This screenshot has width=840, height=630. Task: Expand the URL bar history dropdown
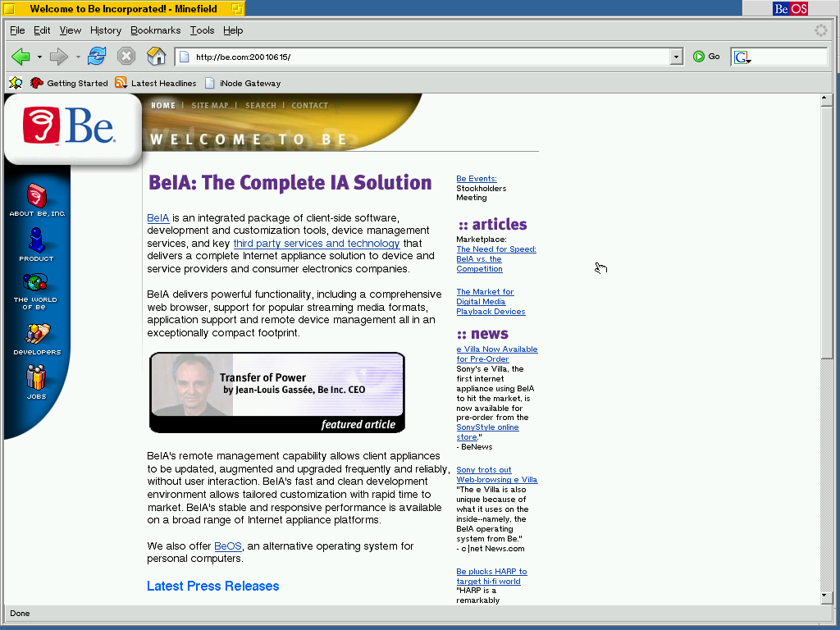[676, 57]
